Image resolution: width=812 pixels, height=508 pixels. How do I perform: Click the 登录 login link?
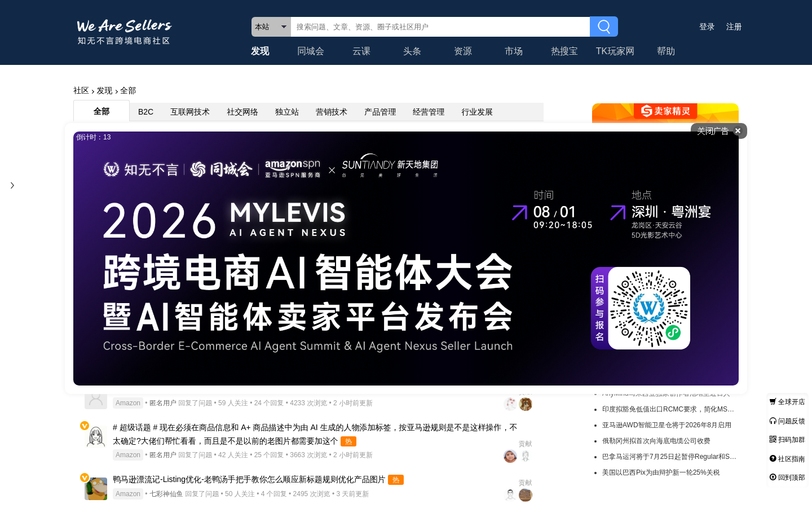[707, 27]
